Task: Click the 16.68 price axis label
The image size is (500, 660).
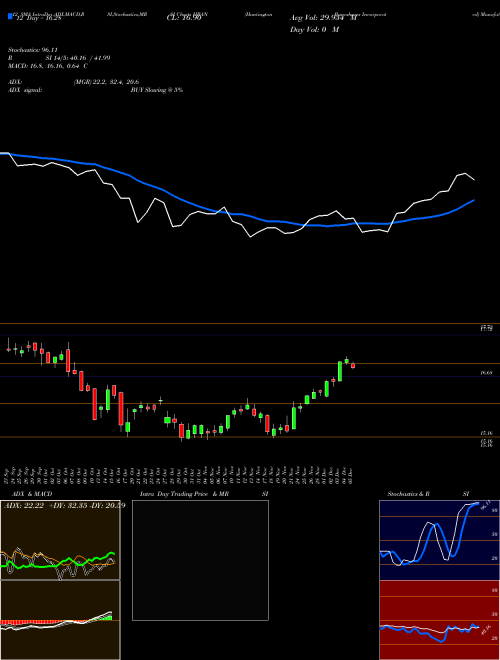Action: [486, 373]
